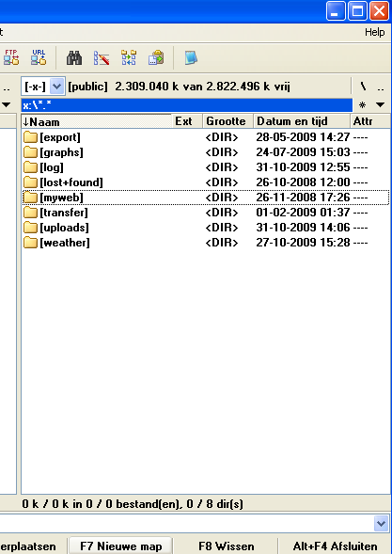Open the URL new connection icon
Screen dimensions: 392x554
[x=39, y=57]
